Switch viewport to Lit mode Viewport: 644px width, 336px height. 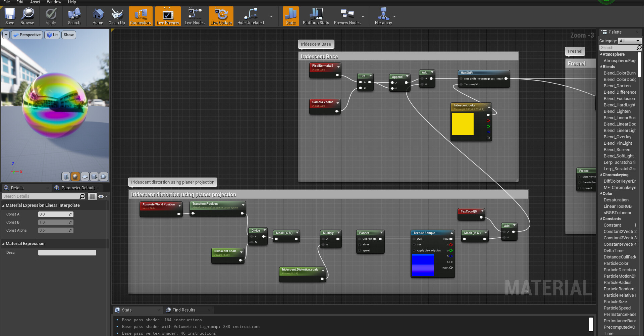click(x=52, y=35)
